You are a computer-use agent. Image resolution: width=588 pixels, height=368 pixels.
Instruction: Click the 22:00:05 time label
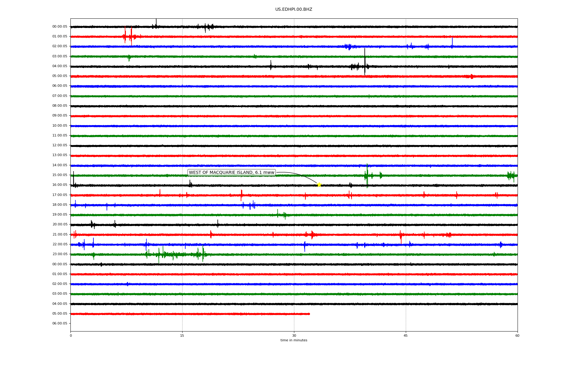pos(60,244)
